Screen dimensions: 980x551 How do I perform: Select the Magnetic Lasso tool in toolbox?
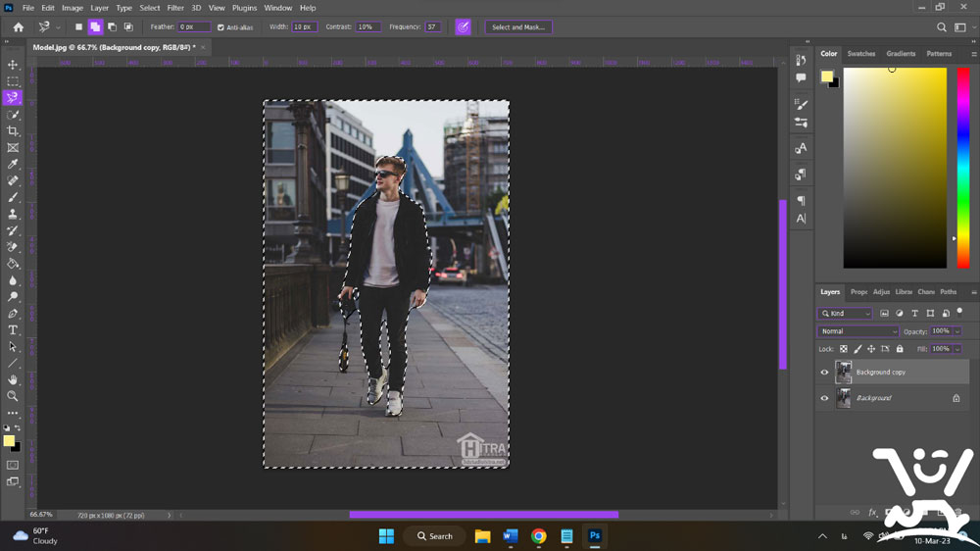click(x=13, y=98)
